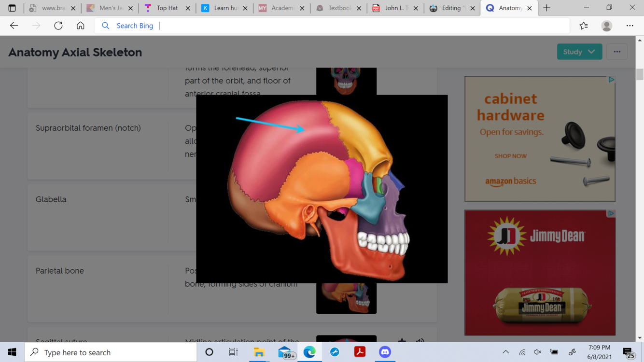Click the Anatomy Axial Skeleton title
The image size is (644, 362).
[x=75, y=52]
